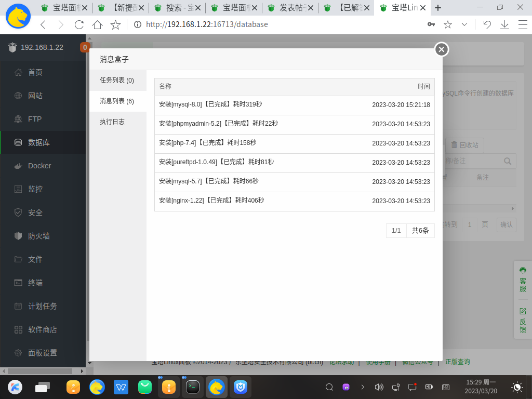Screen dimensions: 532x399
Task: Open the 正版查询 link
Action: click(457, 362)
